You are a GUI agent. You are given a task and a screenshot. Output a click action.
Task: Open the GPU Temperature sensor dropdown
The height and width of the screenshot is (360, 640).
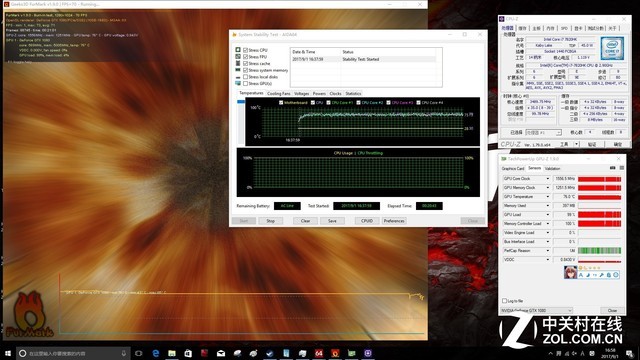coord(547,197)
